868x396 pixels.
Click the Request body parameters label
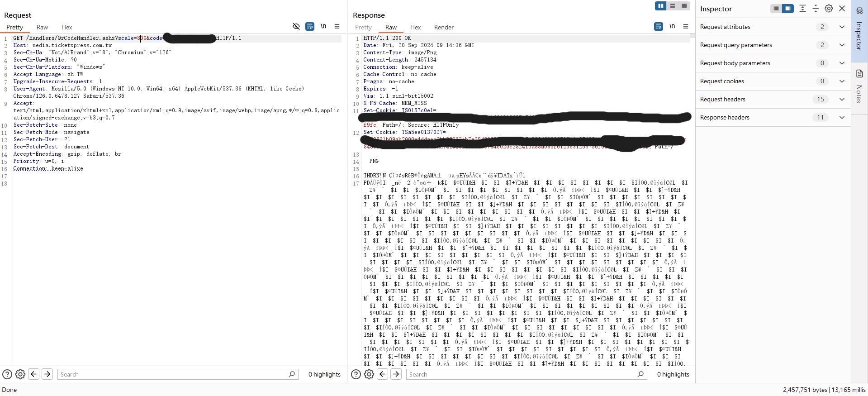[735, 63]
